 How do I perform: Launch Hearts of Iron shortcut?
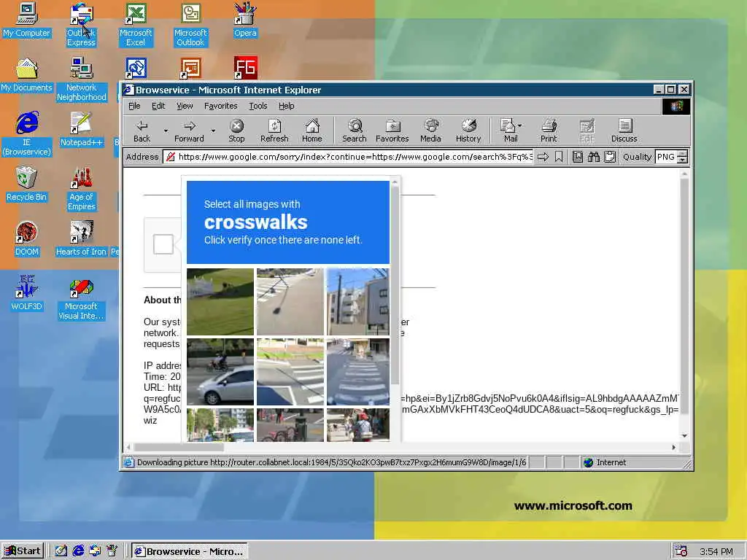81,239
